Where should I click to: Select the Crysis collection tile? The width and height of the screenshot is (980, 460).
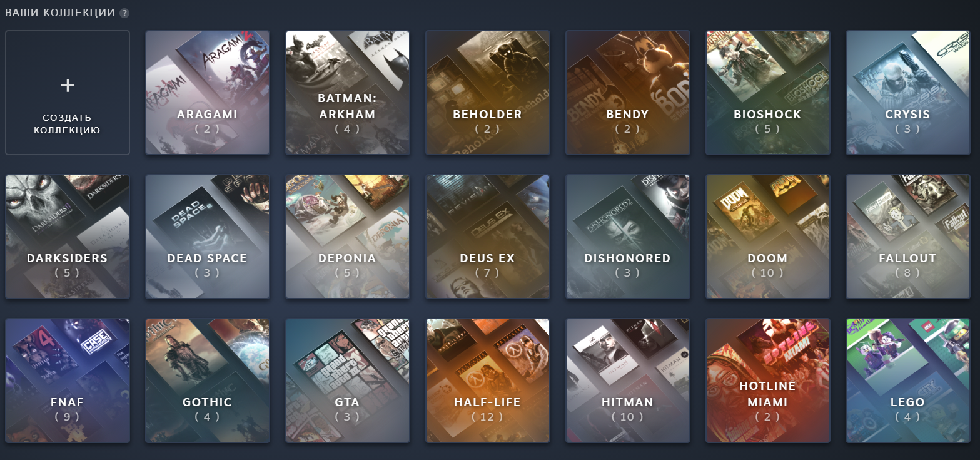click(x=908, y=93)
